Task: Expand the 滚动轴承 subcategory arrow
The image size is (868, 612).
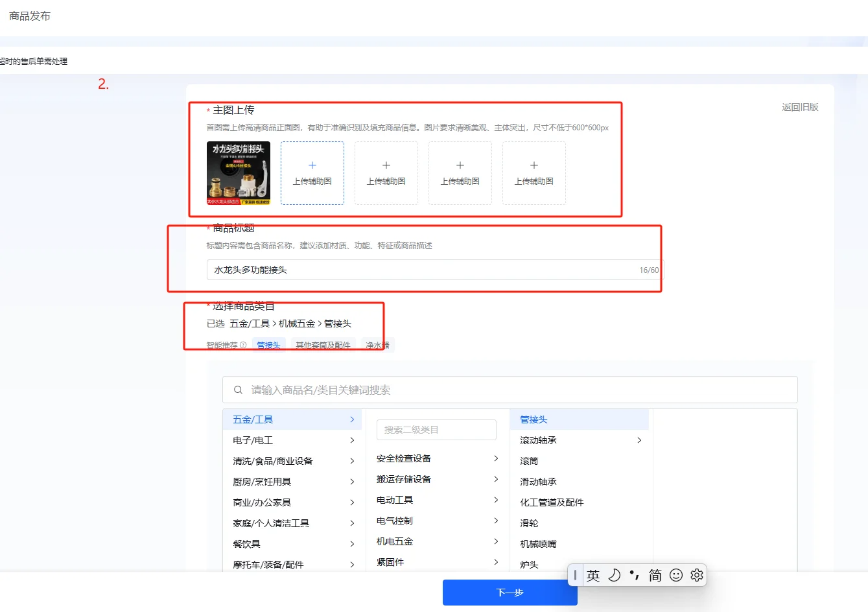Action: [639, 440]
